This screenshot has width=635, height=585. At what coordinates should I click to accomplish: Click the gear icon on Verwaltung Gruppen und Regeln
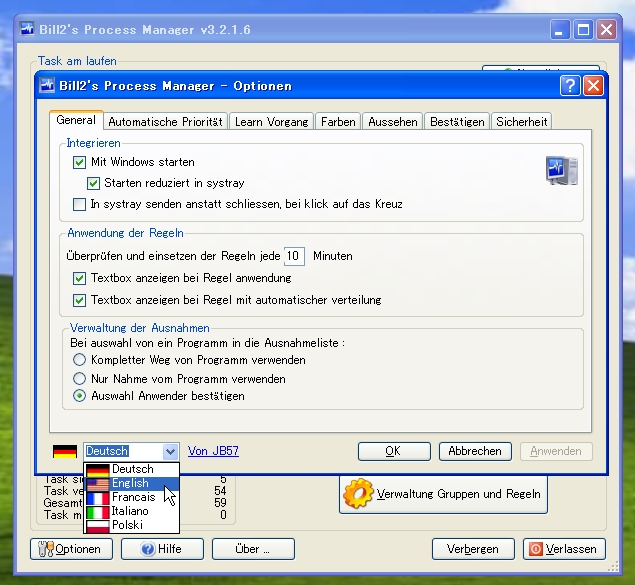357,494
